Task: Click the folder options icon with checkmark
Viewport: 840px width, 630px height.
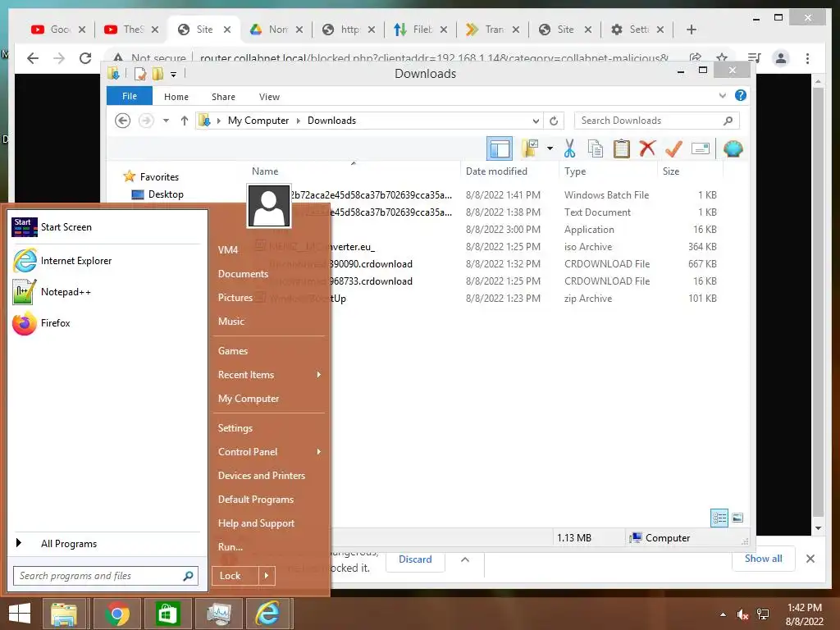Action: (530, 148)
